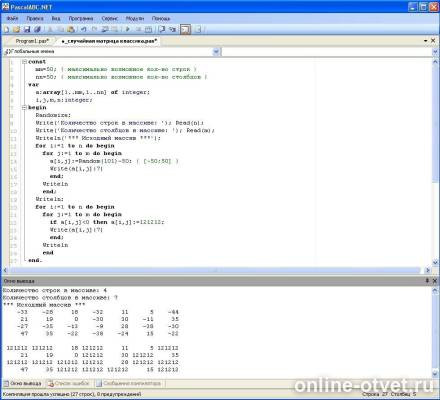Image resolution: width=440 pixels, height=400 pixels.
Task: Create a new file via toolbar icon
Action: (6, 29)
